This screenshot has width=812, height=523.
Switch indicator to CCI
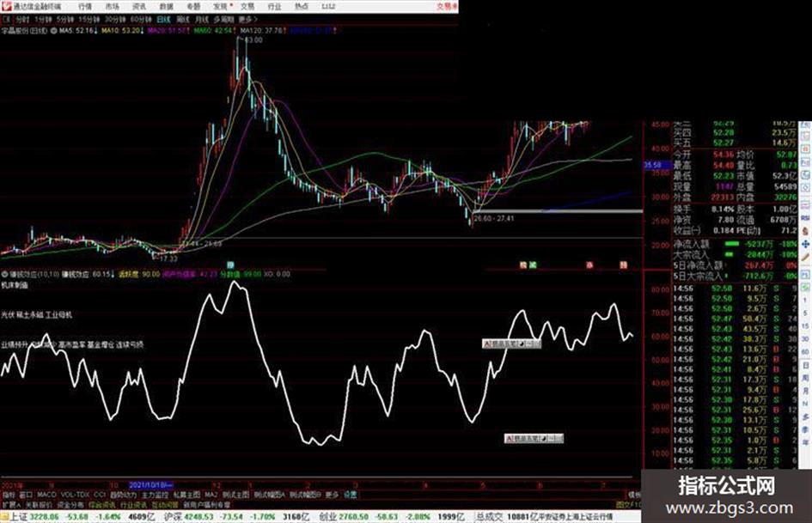100,495
